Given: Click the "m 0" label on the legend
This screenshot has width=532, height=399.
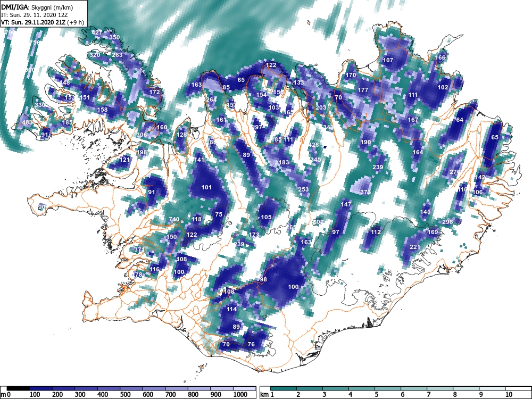Looking at the screenshot, I should pos(6,395).
